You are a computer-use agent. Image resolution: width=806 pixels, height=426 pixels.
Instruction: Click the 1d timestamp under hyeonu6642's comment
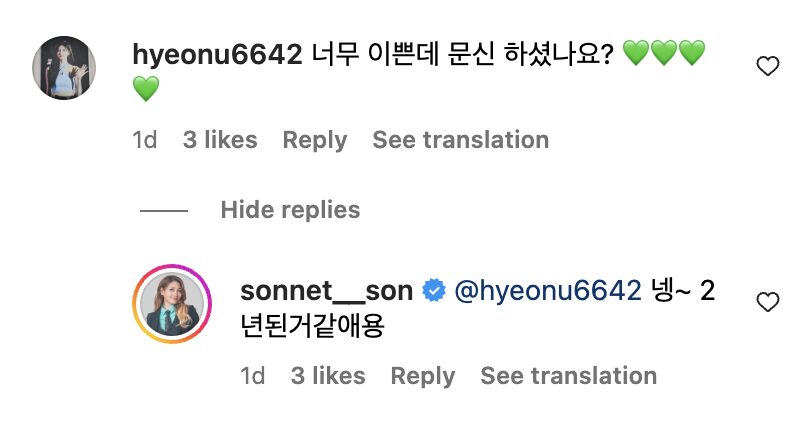tap(145, 140)
